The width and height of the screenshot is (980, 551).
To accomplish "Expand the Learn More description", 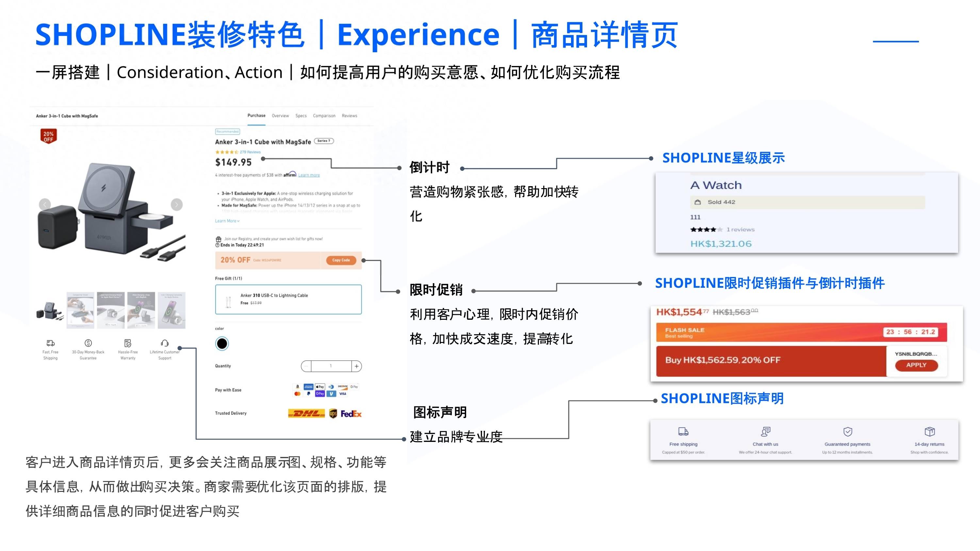I will click(227, 221).
